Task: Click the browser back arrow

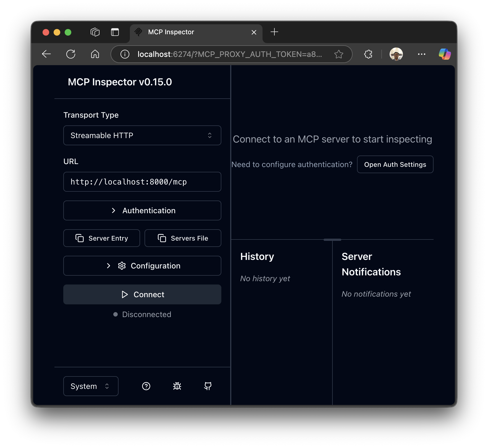Action: [x=46, y=54]
